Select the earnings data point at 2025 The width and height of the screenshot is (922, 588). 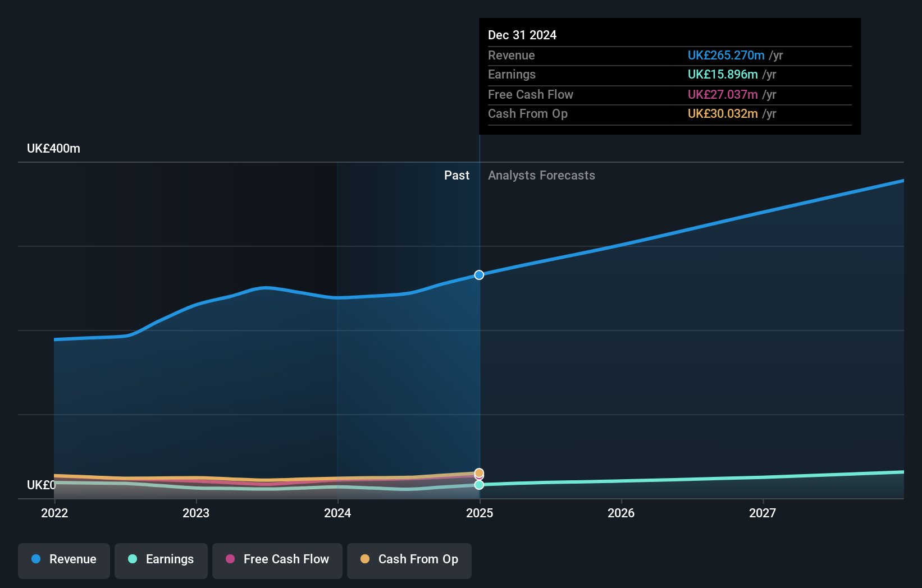point(479,485)
